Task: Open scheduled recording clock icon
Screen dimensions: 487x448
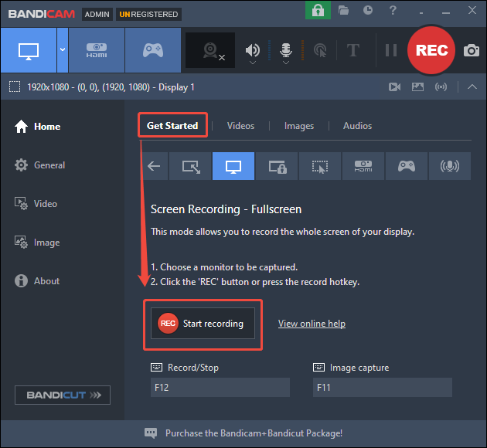Action: pos(368,10)
